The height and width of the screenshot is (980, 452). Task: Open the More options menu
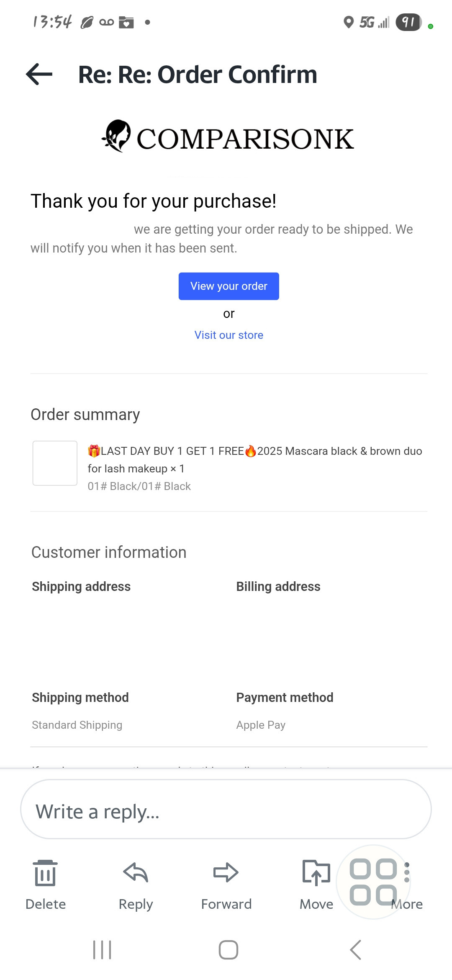pyautogui.click(x=412, y=900)
